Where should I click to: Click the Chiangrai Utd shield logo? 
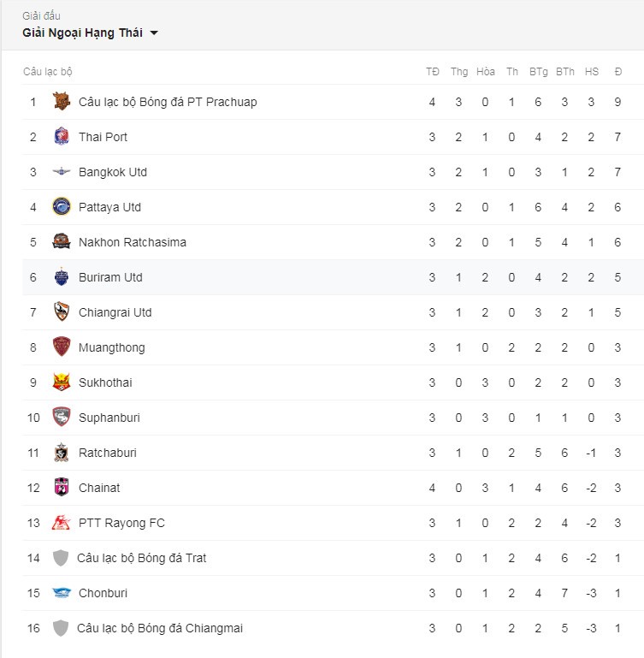pyautogui.click(x=62, y=311)
